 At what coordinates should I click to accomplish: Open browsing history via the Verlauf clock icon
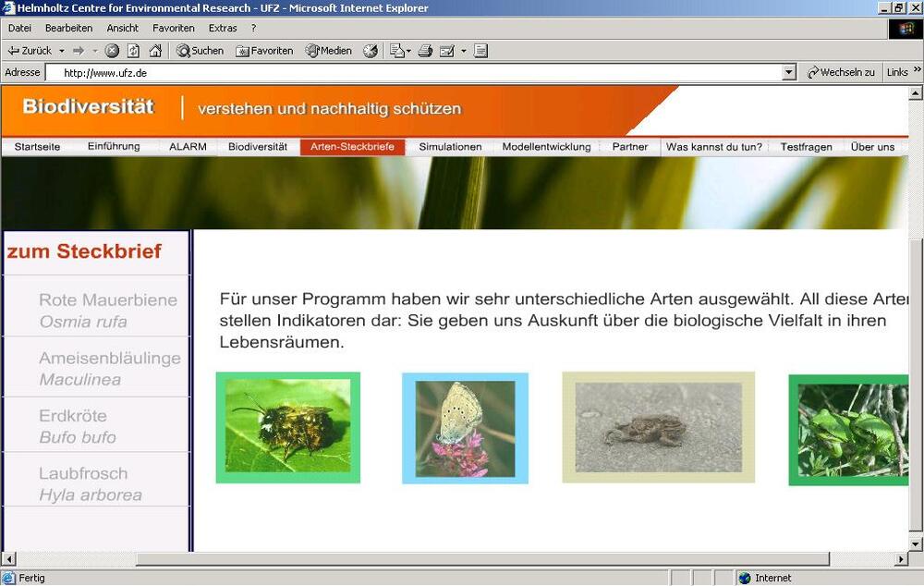[370, 51]
